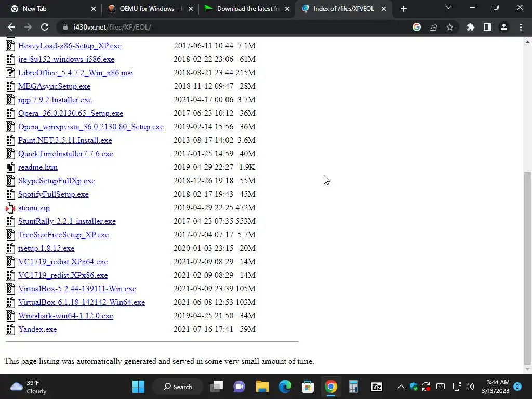Download TreeSizeFreeSetup_XP.exe
The width and height of the screenshot is (532, 399).
(x=63, y=235)
